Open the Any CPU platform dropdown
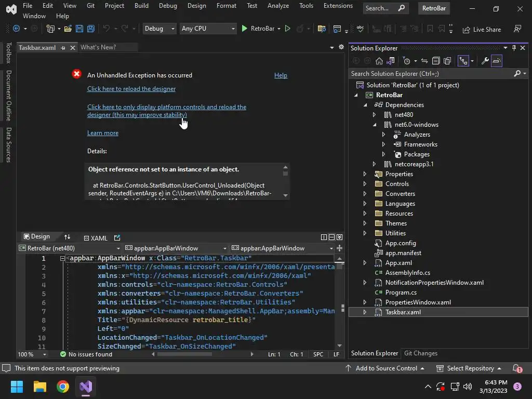 [x=208, y=29]
